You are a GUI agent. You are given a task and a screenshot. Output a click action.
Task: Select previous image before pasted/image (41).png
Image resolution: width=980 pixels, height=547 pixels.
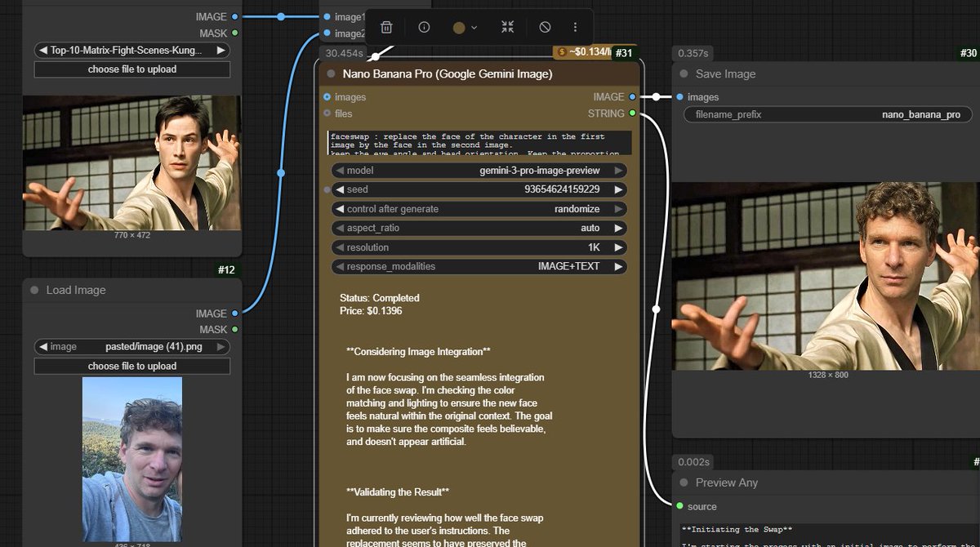point(42,346)
